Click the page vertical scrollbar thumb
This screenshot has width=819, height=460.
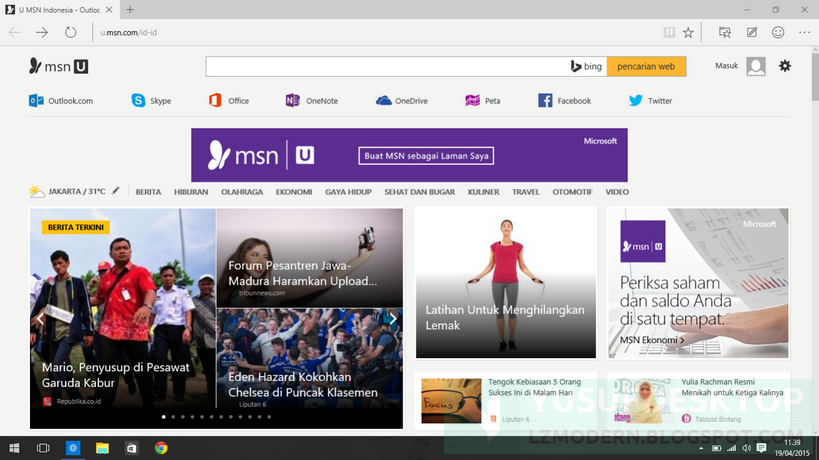tap(815, 76)
